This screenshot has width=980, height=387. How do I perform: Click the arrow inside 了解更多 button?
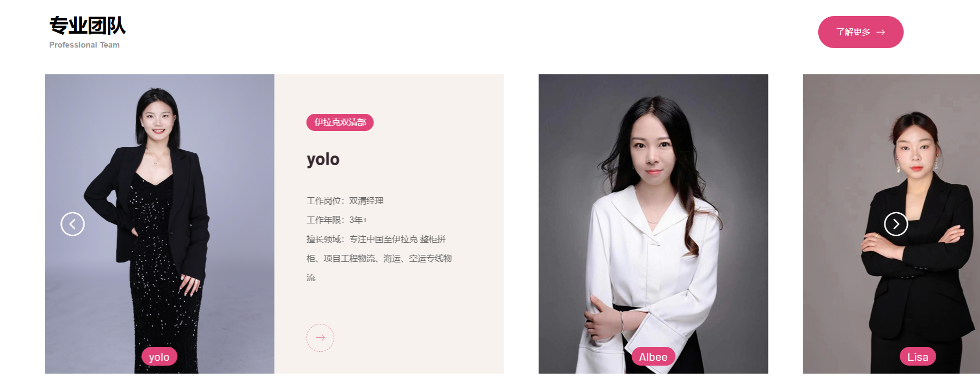(881, 32)
